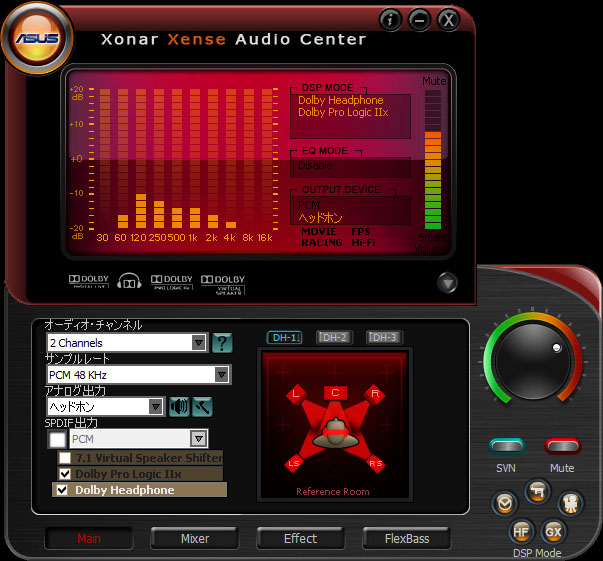Activate the GX game DSP mode icon
This screenshot has width=603, height=561.
pyautogui.click(x=553, y=531)
